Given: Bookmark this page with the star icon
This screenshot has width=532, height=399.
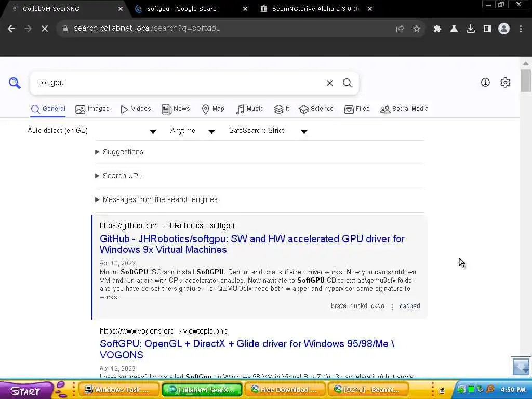Looking at the screenshot, I should pyautogui.click(x=417, y=29).
